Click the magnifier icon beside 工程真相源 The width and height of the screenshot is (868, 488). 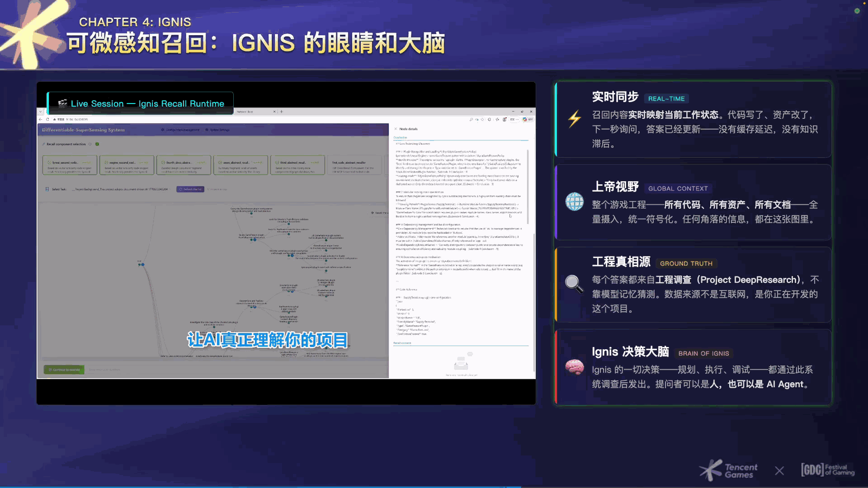click(574, 283)
